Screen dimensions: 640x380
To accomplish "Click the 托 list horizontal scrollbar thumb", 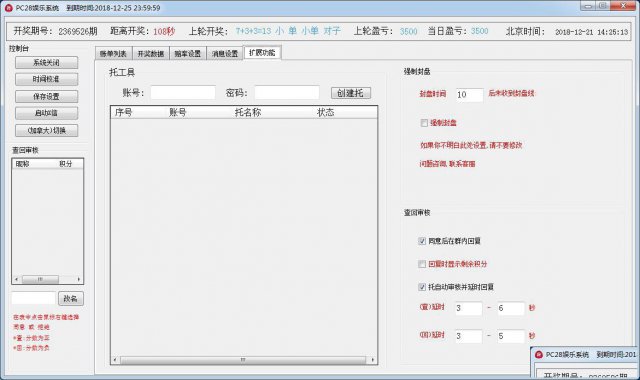I will [243, 360].
